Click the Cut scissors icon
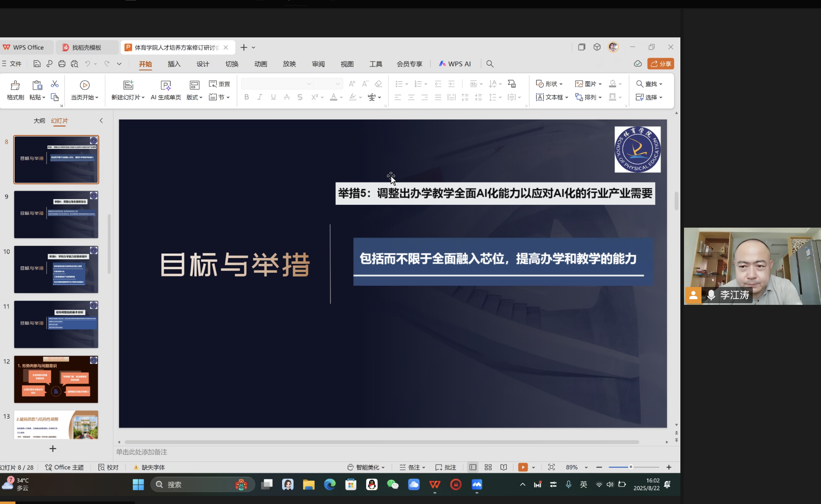Screen dimensions: 821x504 pos(55,84)
